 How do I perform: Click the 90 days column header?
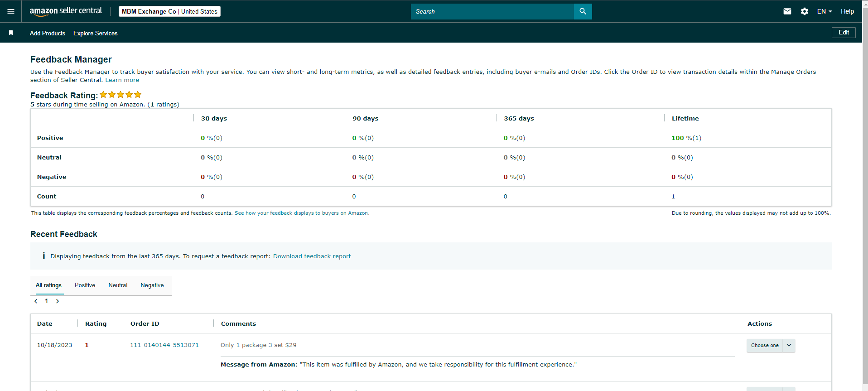(365, 118)
